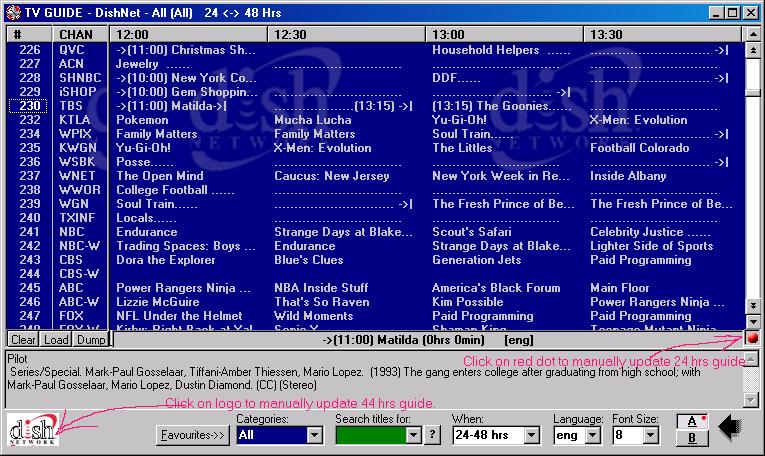Viewport: 765px width, 456px height.
Task: Click the guide scrollbar down arrow
Action: 753,322
